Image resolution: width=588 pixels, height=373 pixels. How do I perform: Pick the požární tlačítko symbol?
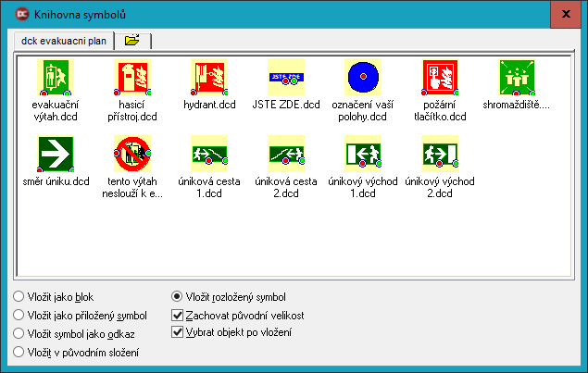click(x=439, y=78)
